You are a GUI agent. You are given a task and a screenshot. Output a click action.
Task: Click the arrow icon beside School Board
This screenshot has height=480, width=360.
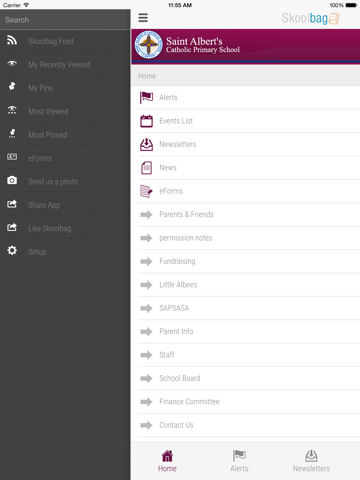[x=146, y=378]
